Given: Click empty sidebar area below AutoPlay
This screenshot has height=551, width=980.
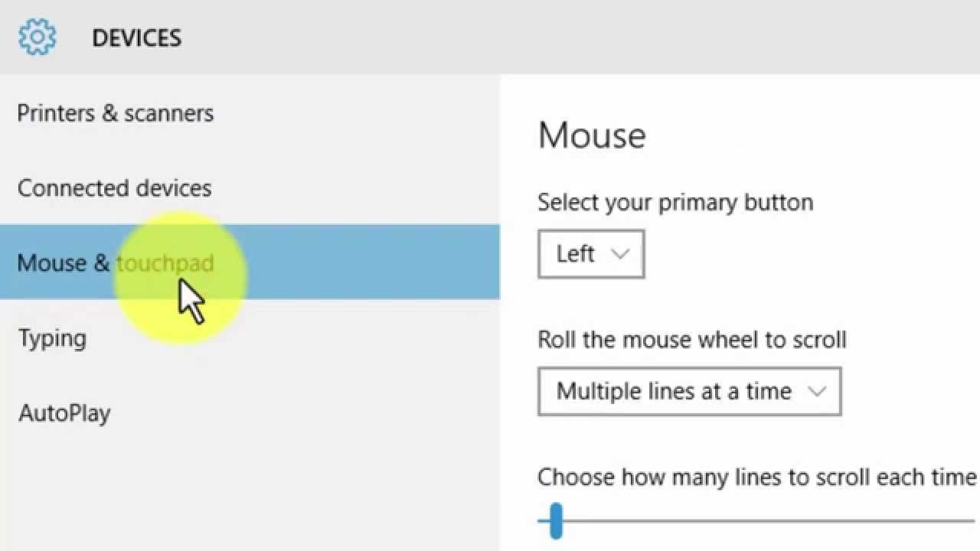Looking at the screenshot, I should click(x=230, y=490).
